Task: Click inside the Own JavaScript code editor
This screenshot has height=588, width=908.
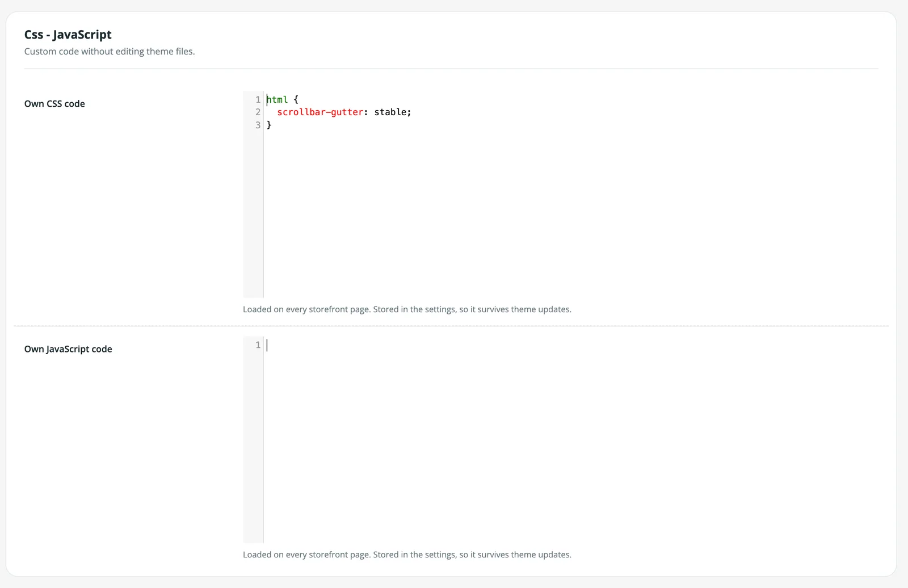Action: tap(561, 439)
